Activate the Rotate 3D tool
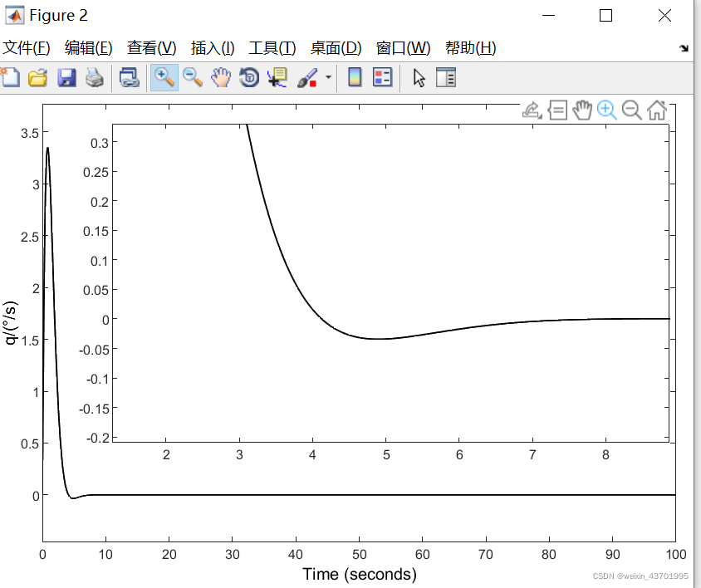 coord(249,78)
